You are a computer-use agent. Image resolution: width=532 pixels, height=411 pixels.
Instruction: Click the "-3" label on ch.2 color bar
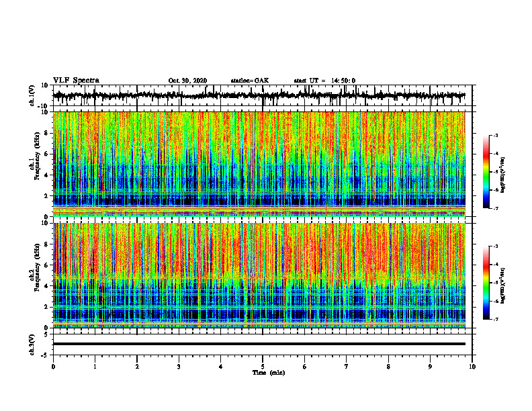pos(496,246)
